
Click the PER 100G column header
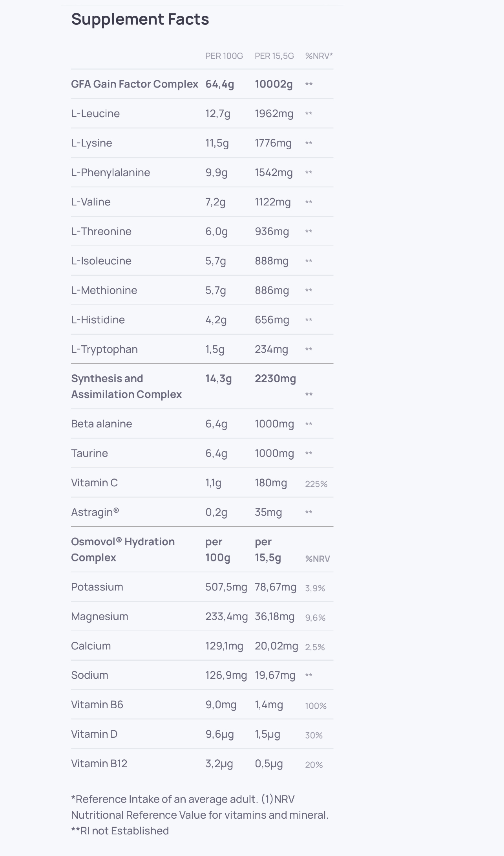(x=224, y=56)
